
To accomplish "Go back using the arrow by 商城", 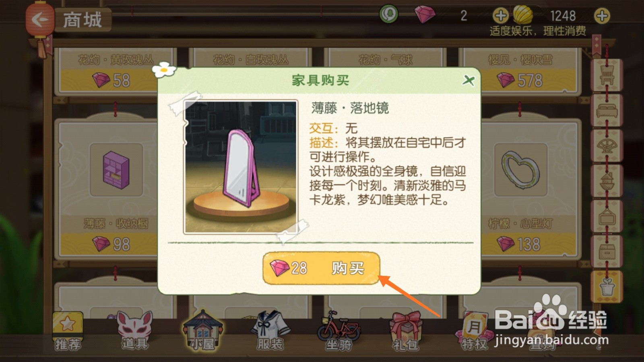I will click(40, 19).
